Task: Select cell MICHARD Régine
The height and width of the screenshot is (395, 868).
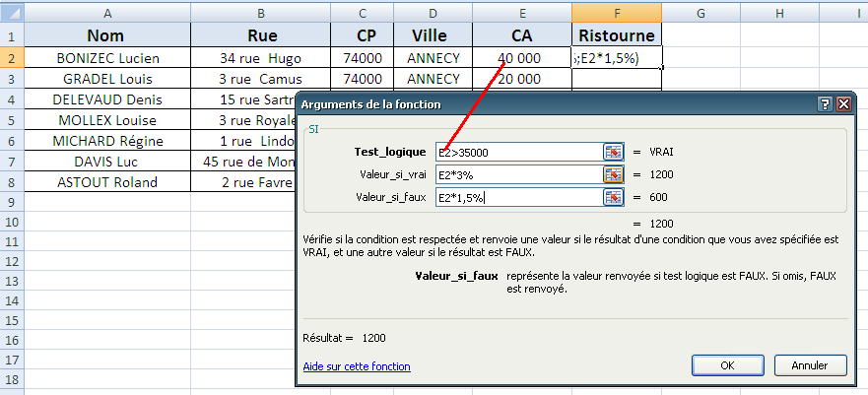Action: (x=107, y=141)
